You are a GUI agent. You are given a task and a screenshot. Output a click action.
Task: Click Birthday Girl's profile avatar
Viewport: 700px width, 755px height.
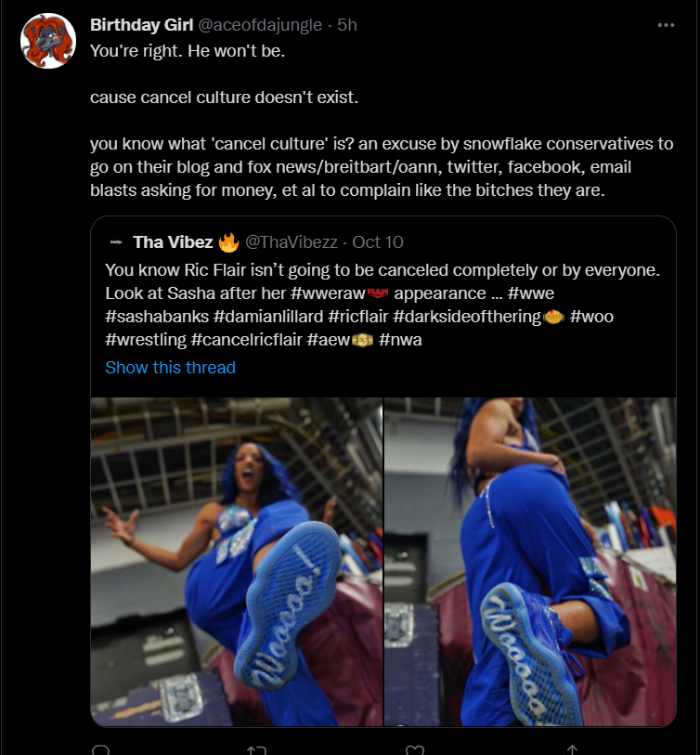[x=48, y=41]
